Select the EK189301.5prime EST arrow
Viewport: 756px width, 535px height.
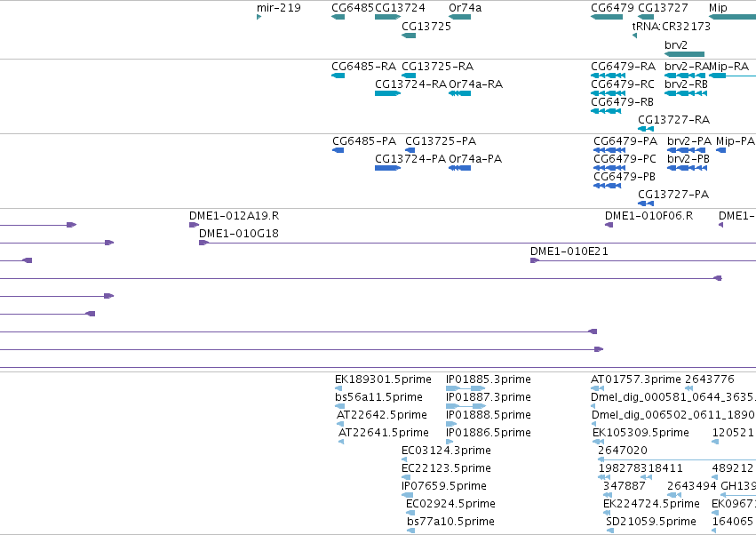click(338, 388)
